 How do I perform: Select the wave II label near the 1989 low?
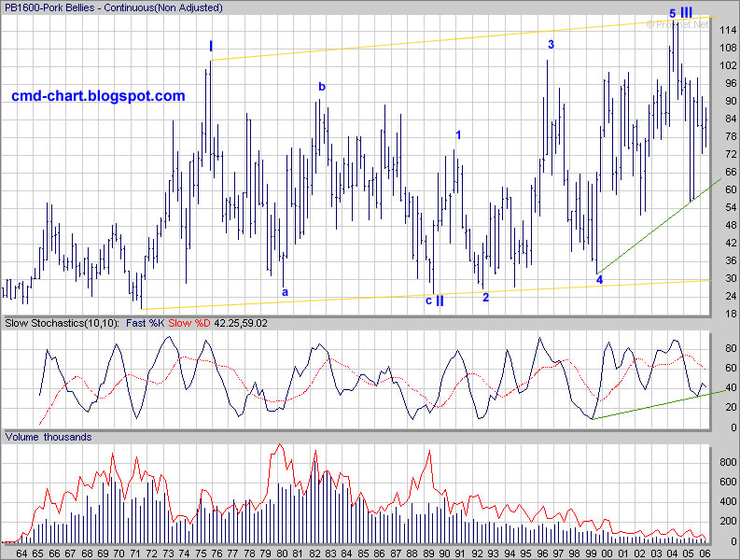440,301
